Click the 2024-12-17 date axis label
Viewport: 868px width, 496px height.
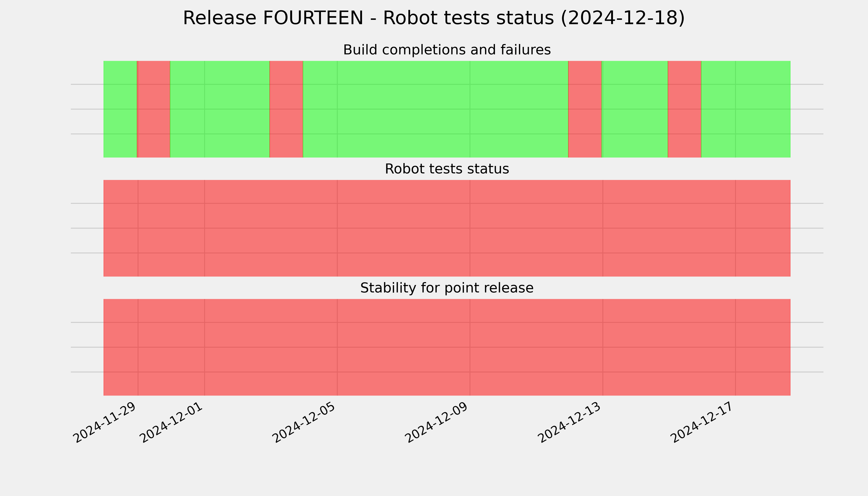(703, 422)
